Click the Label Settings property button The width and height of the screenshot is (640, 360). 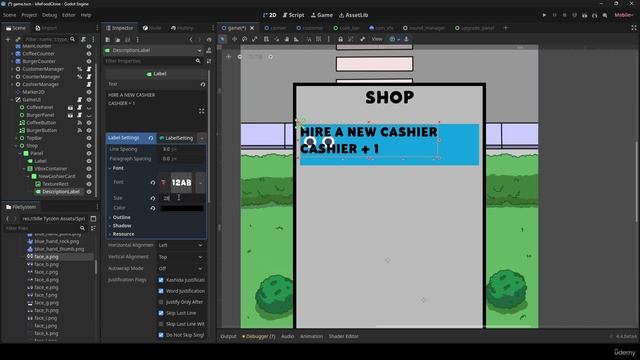[x=130, y=138]
